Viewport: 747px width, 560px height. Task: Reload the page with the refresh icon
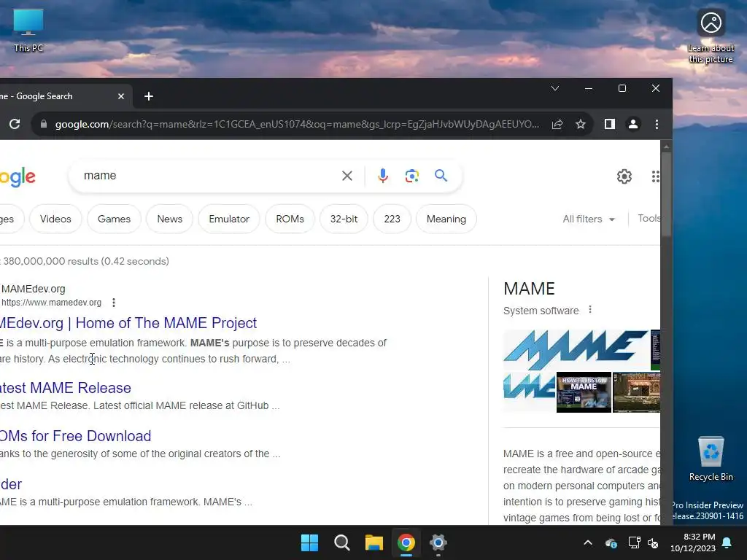tap(15, 124)
